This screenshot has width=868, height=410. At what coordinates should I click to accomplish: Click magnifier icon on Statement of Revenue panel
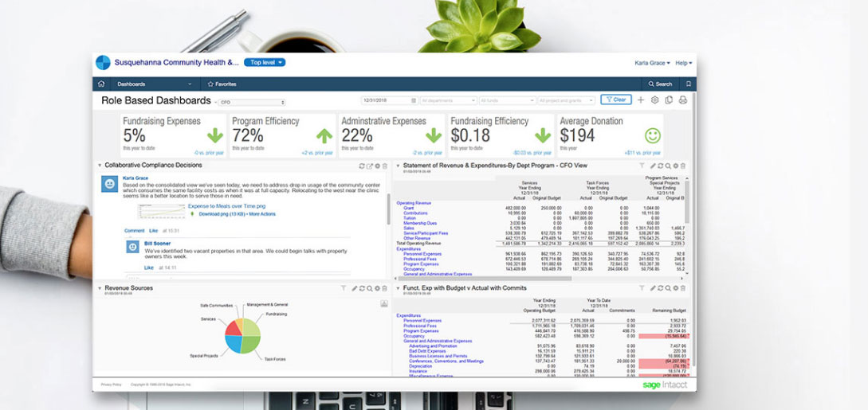pyautogui.click(x=668, y=166)
